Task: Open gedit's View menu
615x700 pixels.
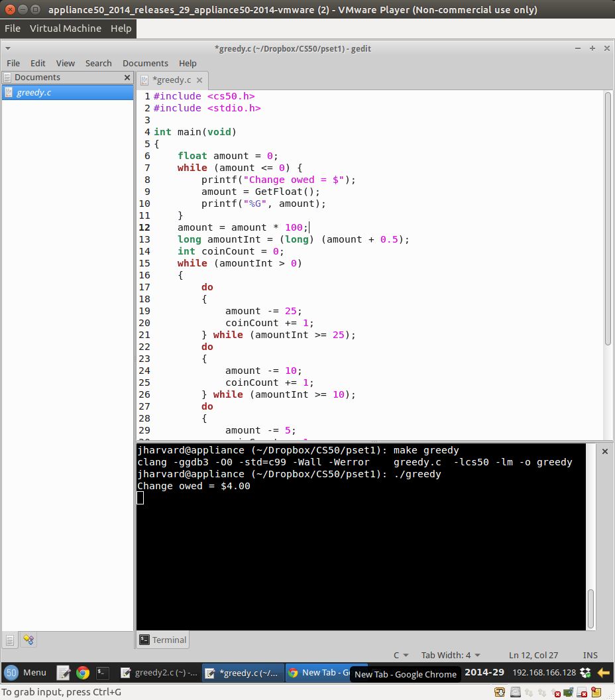Action: point(65,63)
